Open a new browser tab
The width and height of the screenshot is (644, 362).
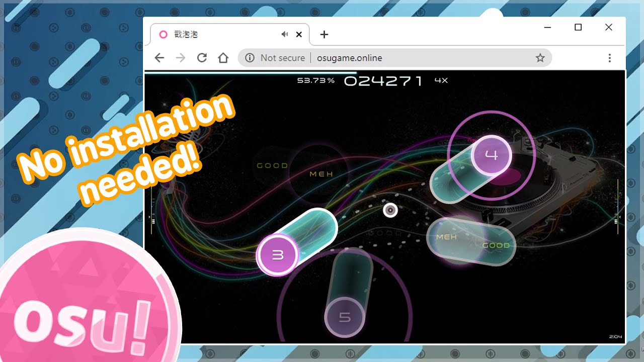324,34
